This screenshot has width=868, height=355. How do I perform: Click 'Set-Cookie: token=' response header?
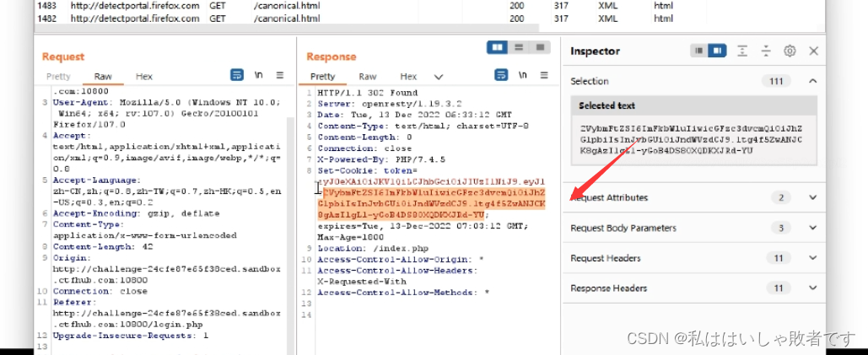[x=368, y=170]
